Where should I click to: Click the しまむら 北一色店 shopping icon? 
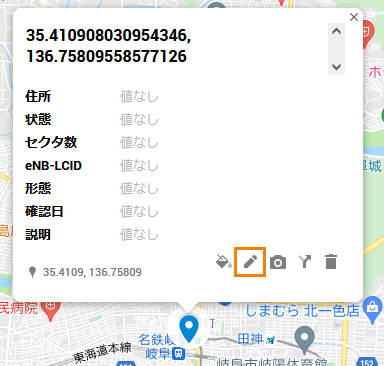click(373, 309)
